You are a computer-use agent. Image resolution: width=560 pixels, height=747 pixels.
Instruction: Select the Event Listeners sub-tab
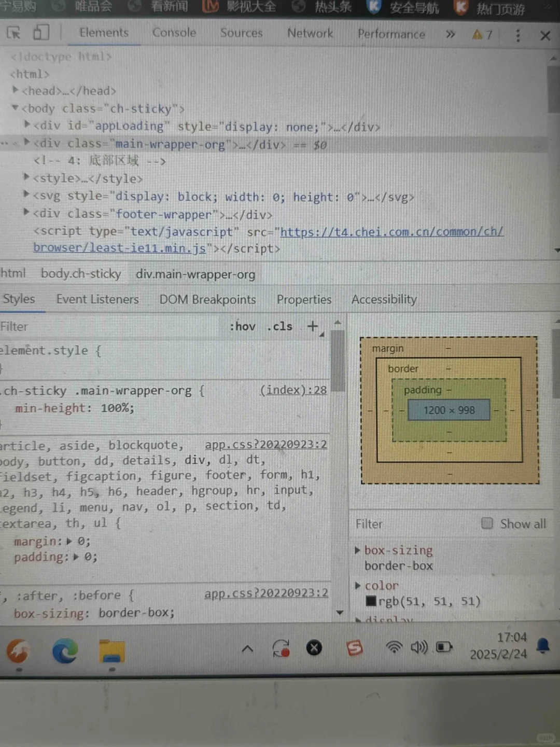(x=97, y=299)
